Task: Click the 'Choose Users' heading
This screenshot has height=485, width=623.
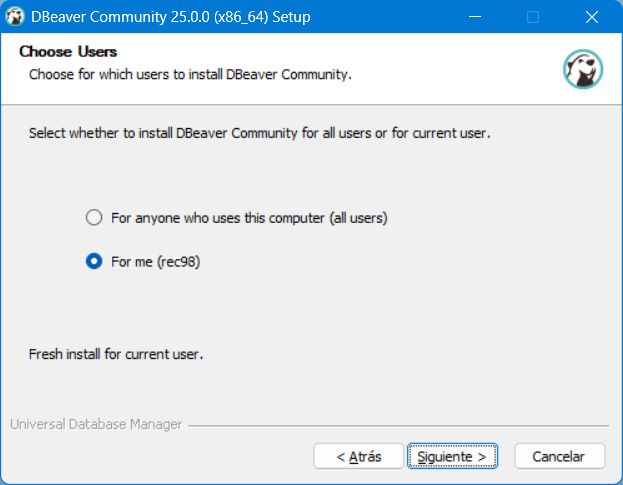Action: click(x=68, y=52)
